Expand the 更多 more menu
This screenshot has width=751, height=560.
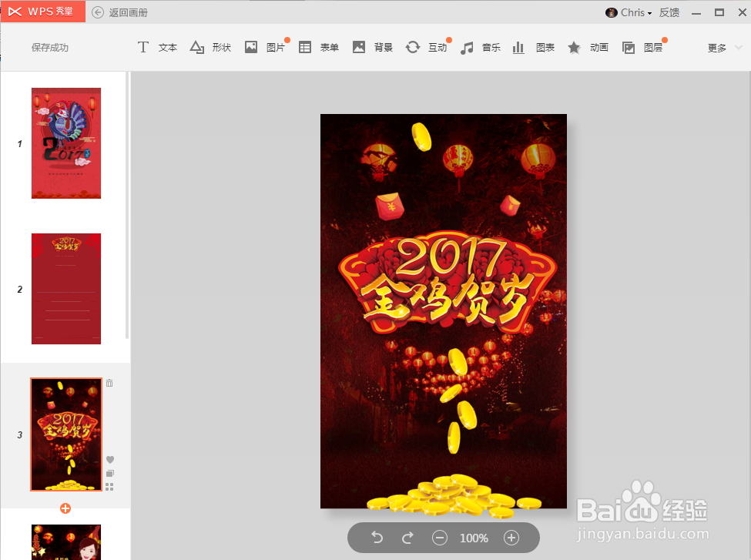717,48
